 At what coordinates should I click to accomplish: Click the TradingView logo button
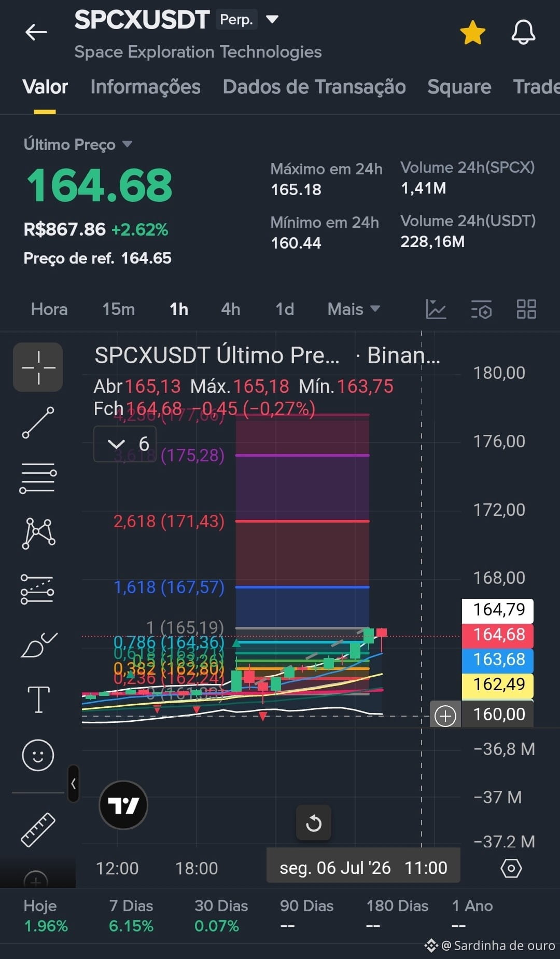tap(123, 805)
